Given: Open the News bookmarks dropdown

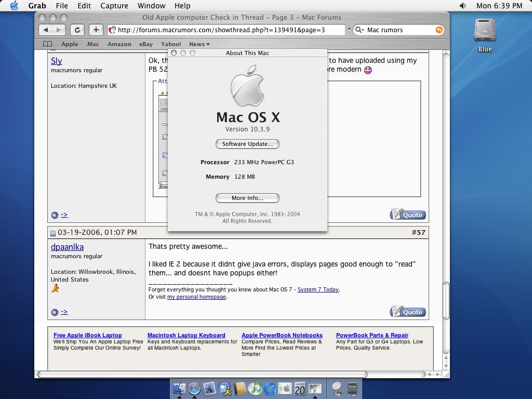Looking at the screenshot, I should [199, 44].
